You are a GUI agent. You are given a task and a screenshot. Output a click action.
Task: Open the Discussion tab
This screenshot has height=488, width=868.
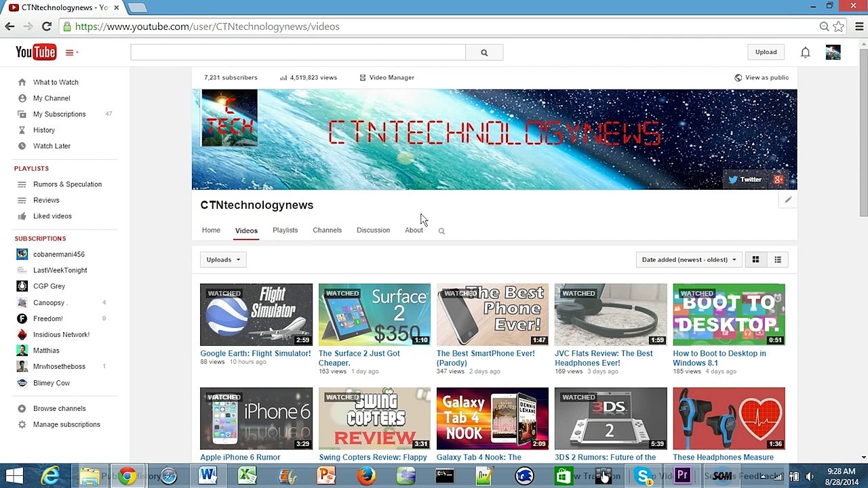click(373, 230)
